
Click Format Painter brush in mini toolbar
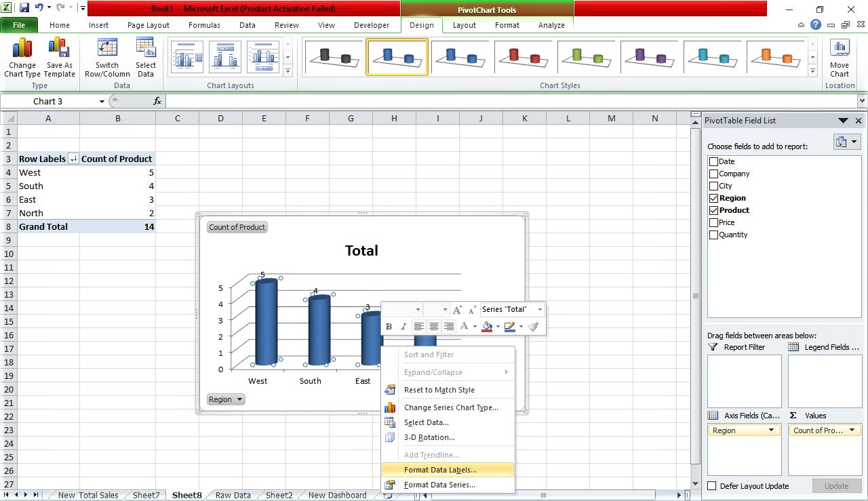pos(534,326)
